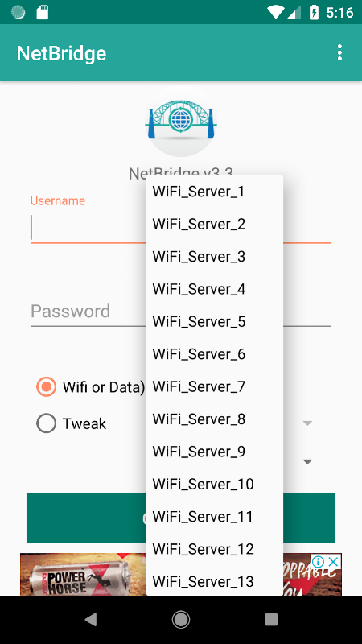Tap the NetBridge bridge logo
The height and width of the screenshot is (644, 362).
181,120
